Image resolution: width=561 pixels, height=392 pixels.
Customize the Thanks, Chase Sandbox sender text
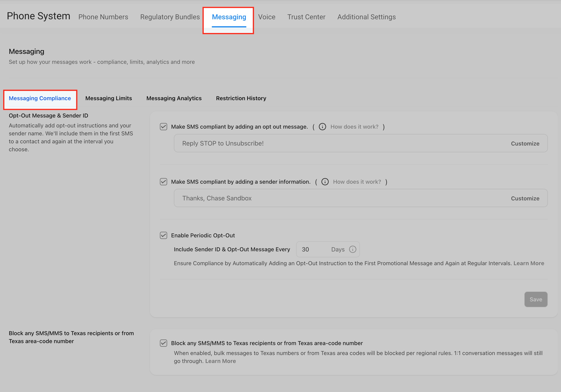(525, 198)
